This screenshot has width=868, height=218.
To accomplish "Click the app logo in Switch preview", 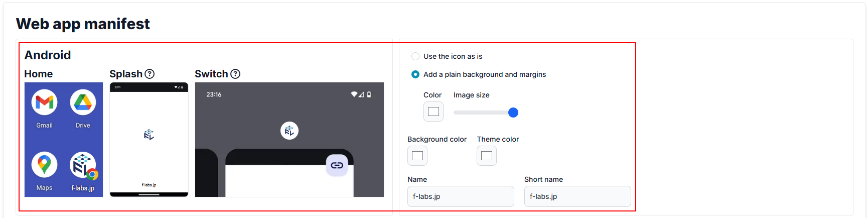I will tap(290, 131).
